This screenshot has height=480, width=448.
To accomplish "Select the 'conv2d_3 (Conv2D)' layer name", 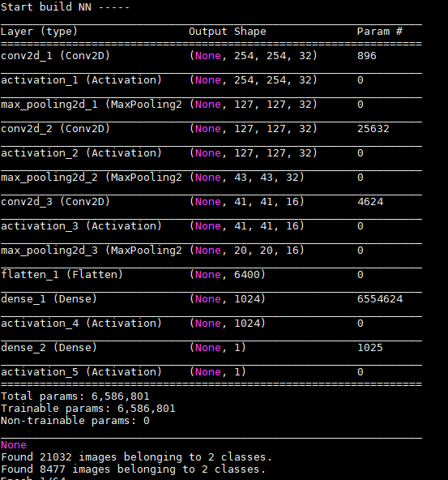I will [55, 202].
